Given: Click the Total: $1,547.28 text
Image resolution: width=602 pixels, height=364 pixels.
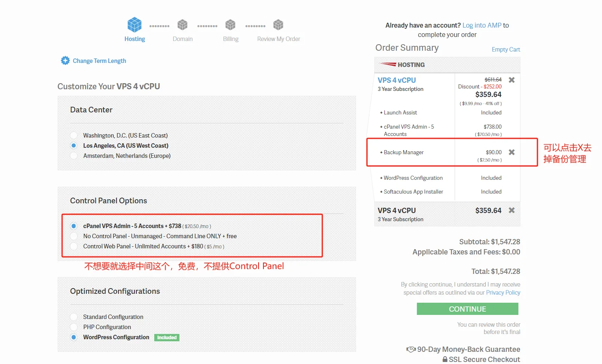Looking at the screenshot, I should (x=496, y=271).
